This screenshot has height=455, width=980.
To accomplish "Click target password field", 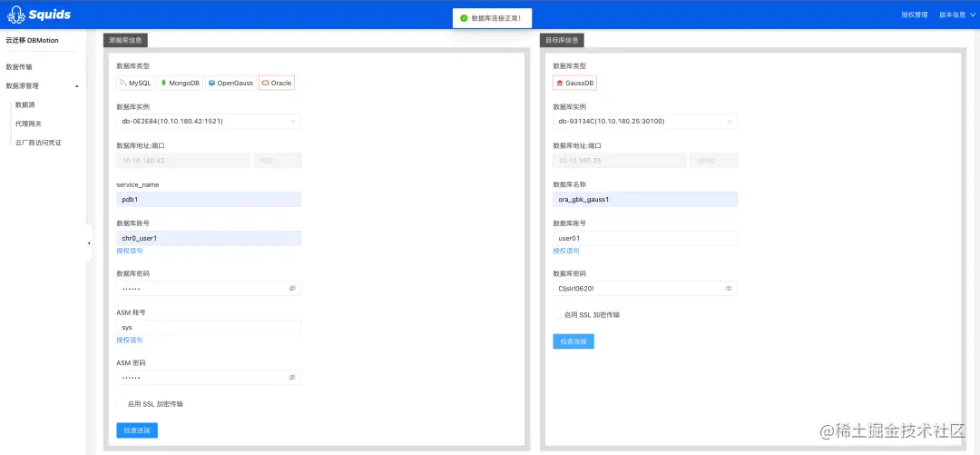I will [645, 289].
